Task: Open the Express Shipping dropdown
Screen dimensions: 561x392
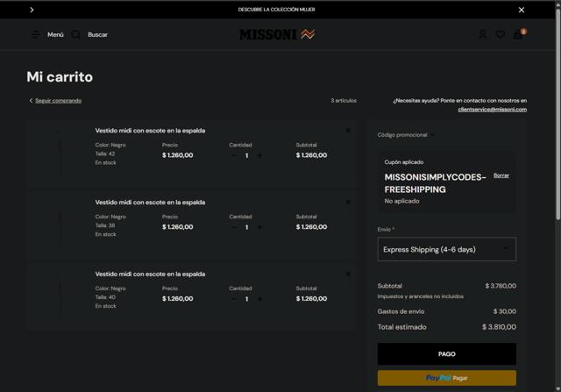Action: tap(446, 249)
